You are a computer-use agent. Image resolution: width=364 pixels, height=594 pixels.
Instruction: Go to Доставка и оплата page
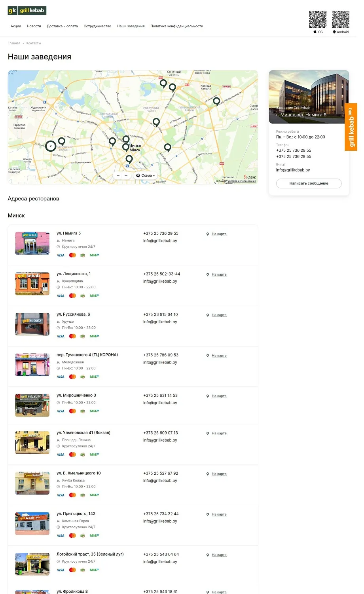tap(62, 26)
